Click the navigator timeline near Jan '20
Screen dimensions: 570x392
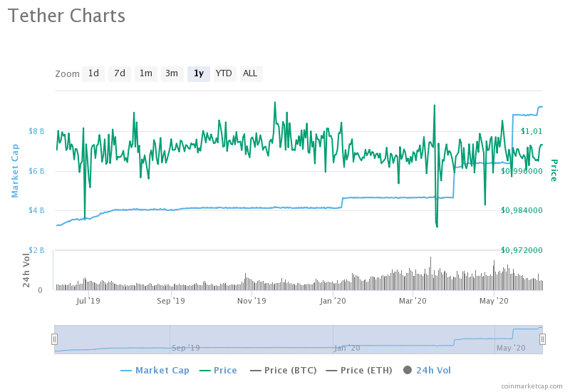point(347,348)
